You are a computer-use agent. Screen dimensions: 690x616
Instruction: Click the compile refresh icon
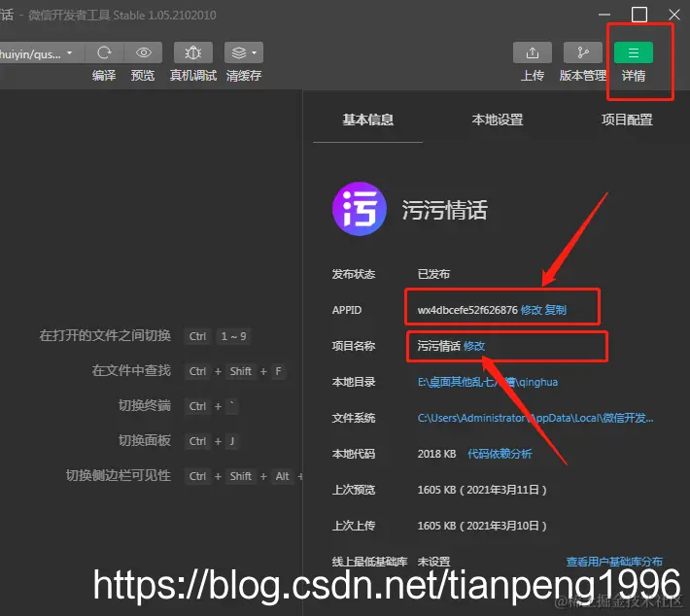tap(104, 52)
